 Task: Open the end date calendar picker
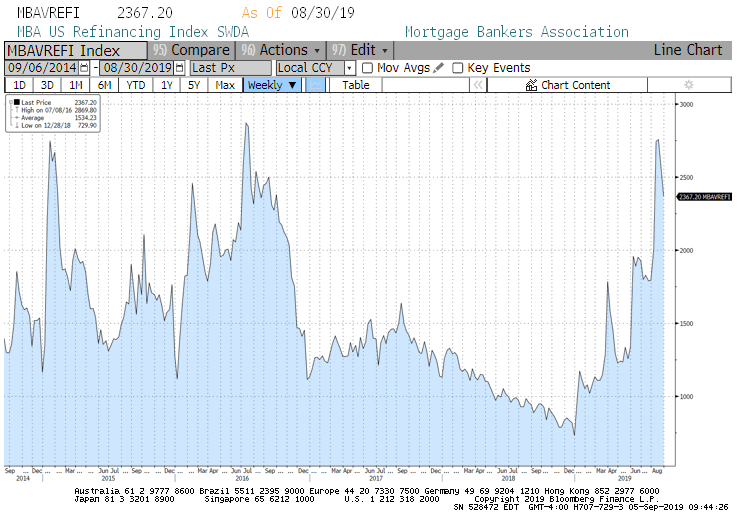[x=180, y=68]
